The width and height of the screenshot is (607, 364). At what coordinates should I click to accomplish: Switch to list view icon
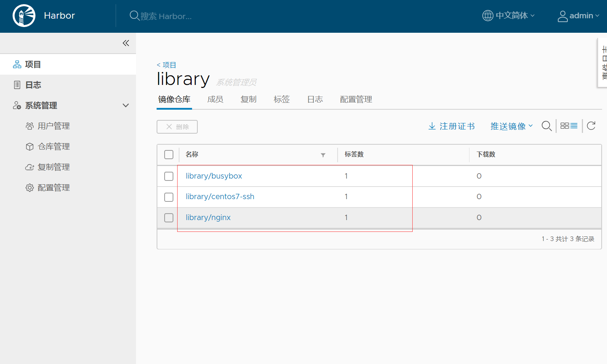[x=574, y=126]
